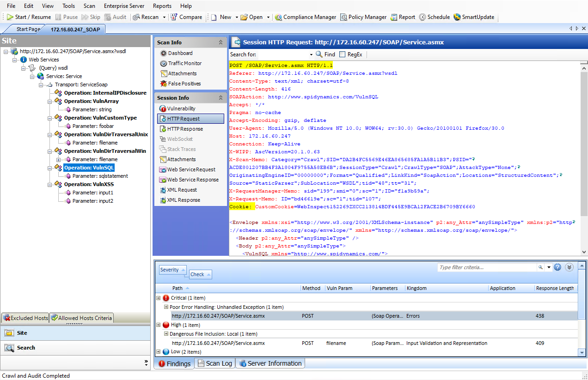Enable the RegEx checkbox

[342, 54]
